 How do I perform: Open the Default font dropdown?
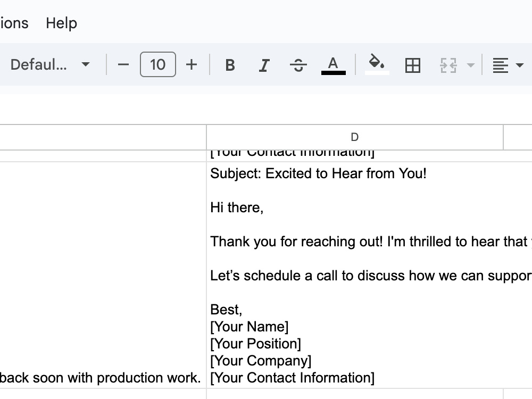(50, 64)
